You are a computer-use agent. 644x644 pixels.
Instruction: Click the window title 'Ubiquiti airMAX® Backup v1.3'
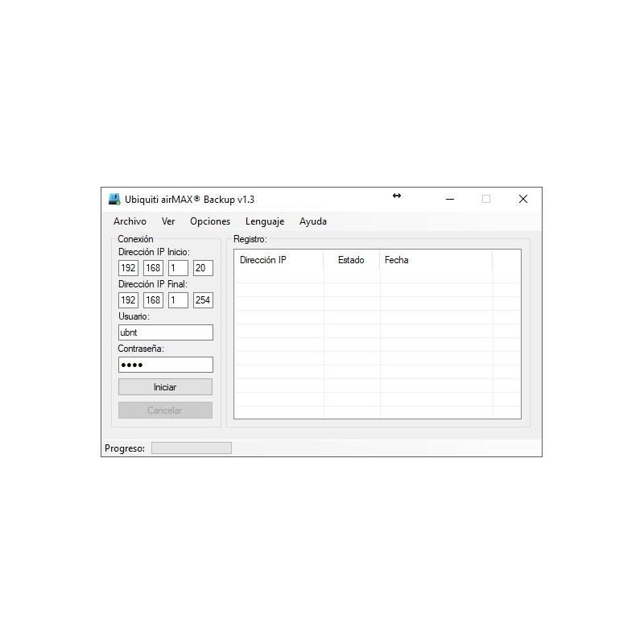click(x=189, y=199)
